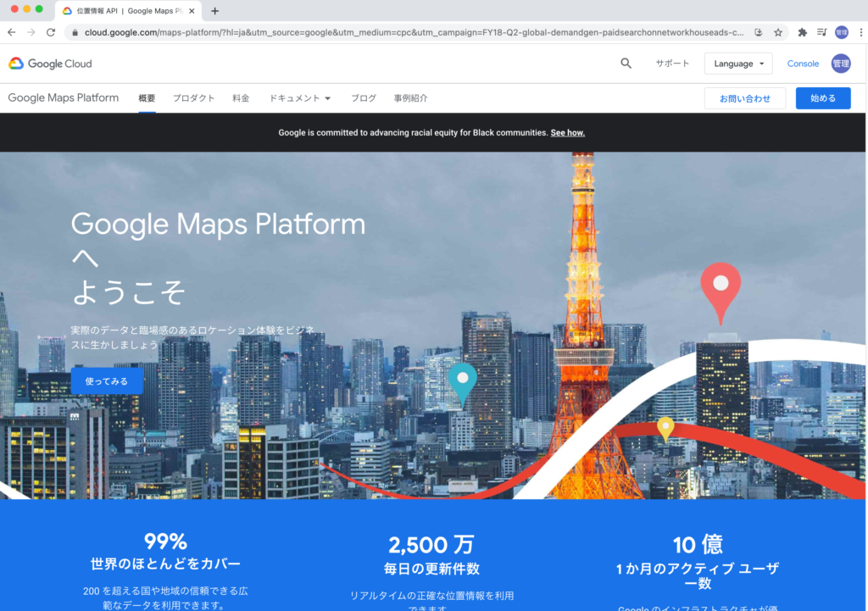This screenshot has height=611, width=868.
Task: Click the Google Maps Platform nav title
Action: click(63, 98)
